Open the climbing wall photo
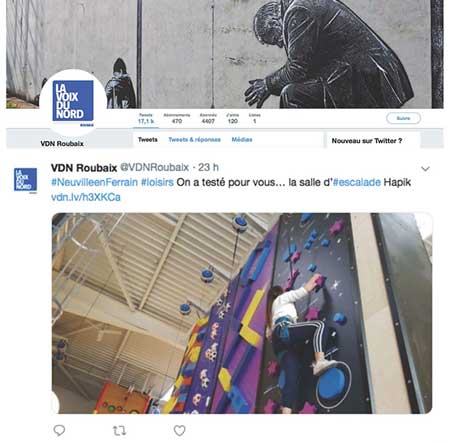 [x=242, y=313]
